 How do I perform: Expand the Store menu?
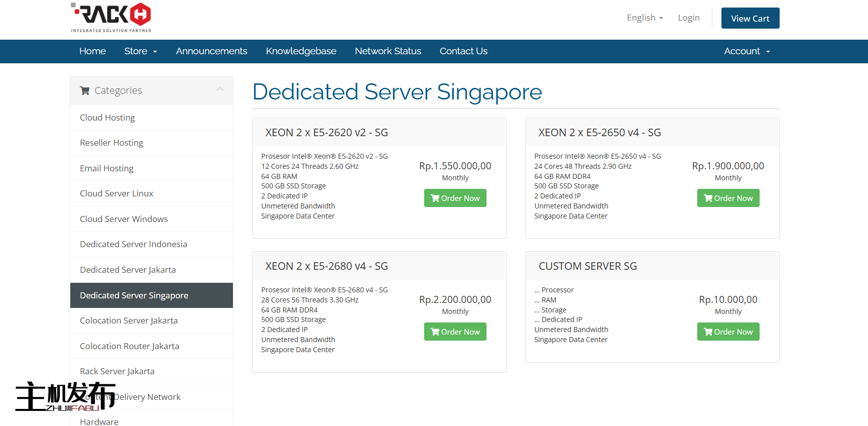[141, 51]
